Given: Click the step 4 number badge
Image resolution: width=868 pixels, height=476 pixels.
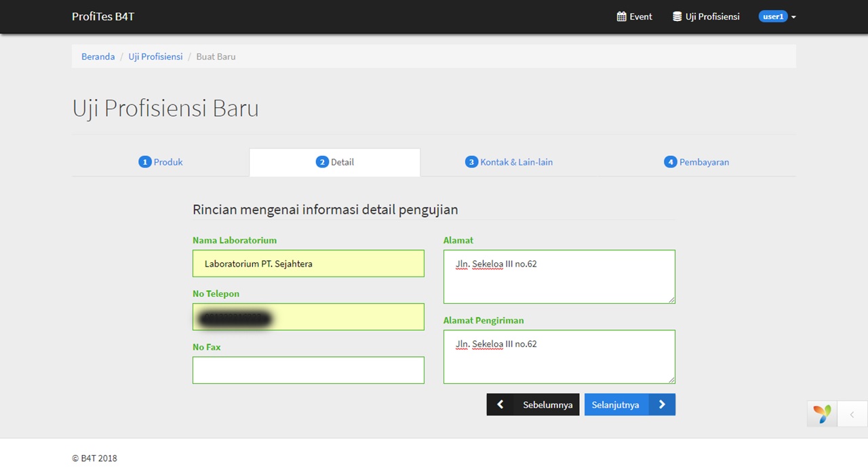Looking at the screenshot, I should 670,162.
